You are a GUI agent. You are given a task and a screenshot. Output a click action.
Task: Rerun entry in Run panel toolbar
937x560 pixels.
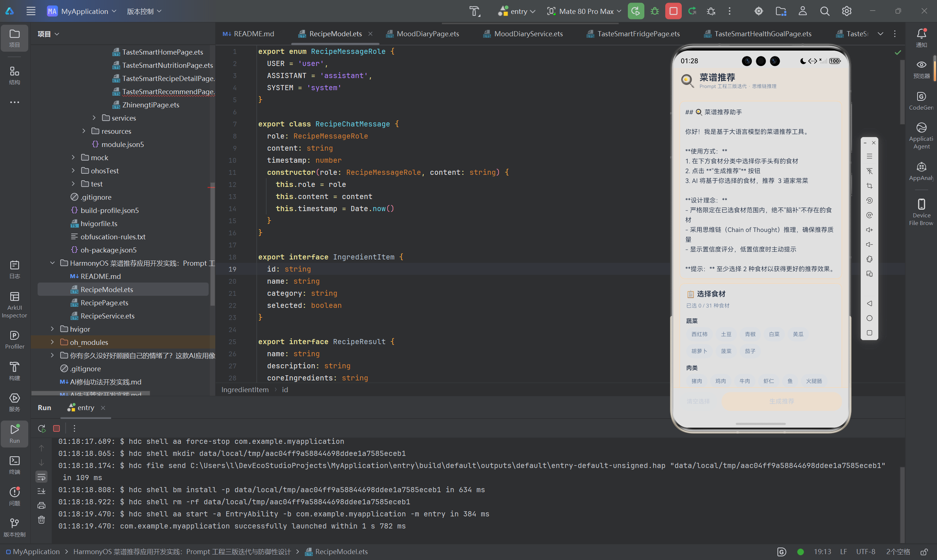[x=41, y=428]
